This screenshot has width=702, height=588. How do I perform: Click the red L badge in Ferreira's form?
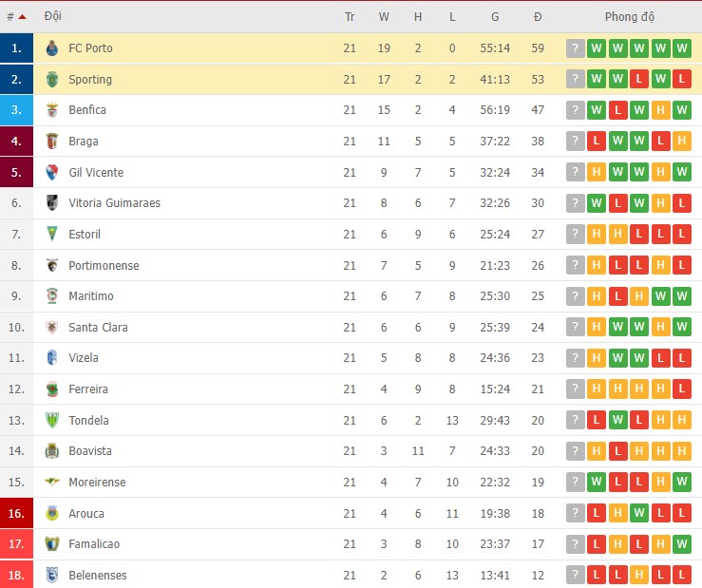click(x=681, y=389)
